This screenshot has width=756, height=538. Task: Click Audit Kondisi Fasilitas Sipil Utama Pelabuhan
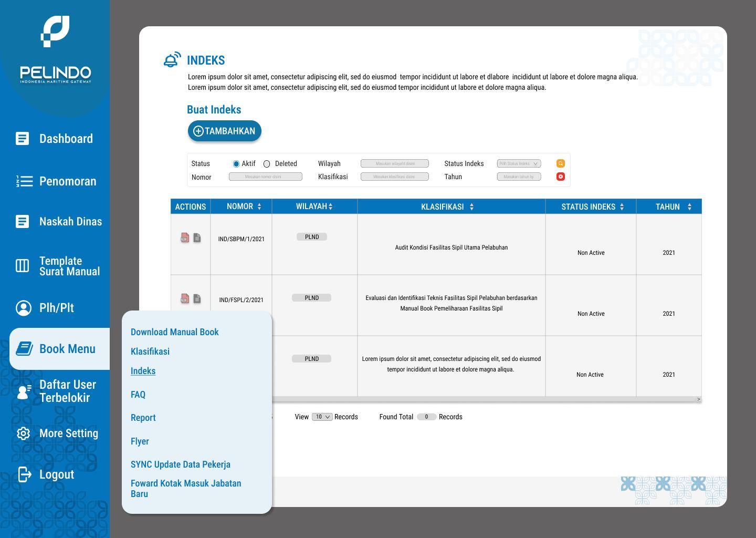tap(451, 247)
